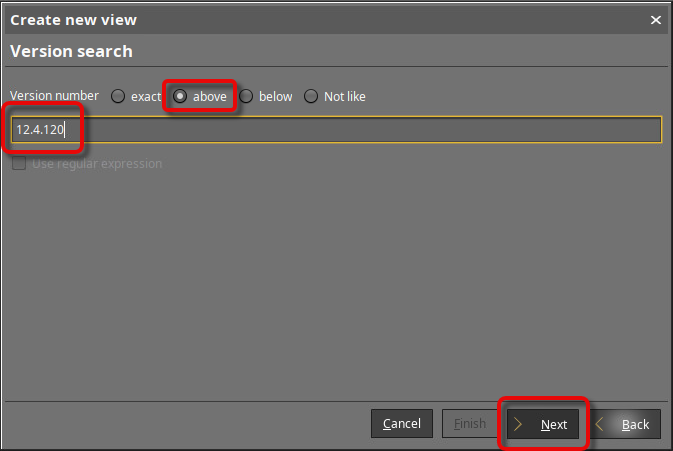The height and width of the screenshot is (451, 673).
Task: Select the 'below' radio button
Action: [x=246, y=97]
